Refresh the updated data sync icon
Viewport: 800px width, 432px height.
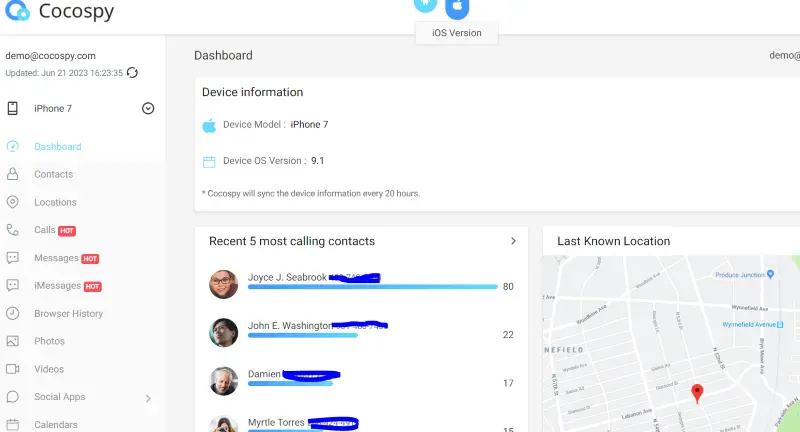point(132,73)
